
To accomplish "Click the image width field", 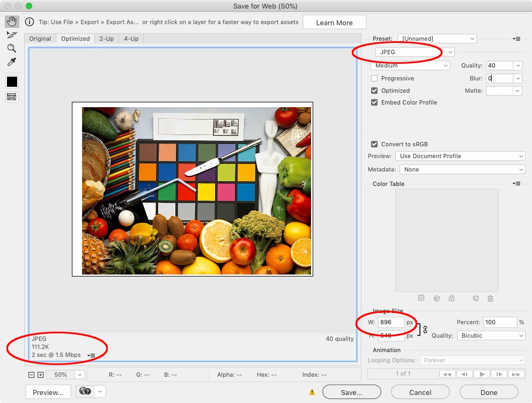I will tap(391, 322).
